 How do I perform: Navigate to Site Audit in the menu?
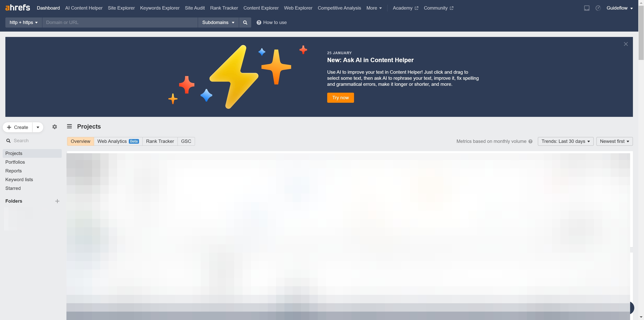click(195, 8)
